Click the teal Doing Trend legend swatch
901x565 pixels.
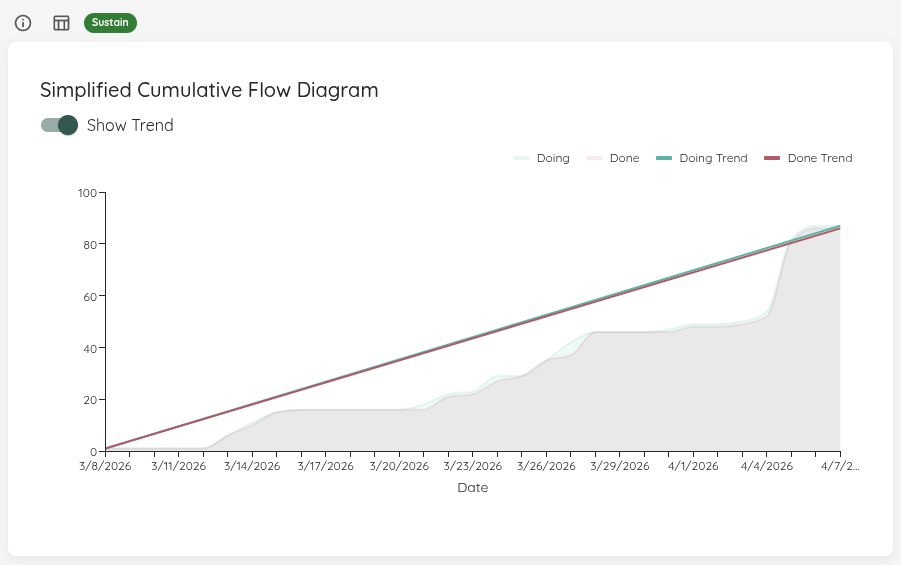click(x=663, y=158)
